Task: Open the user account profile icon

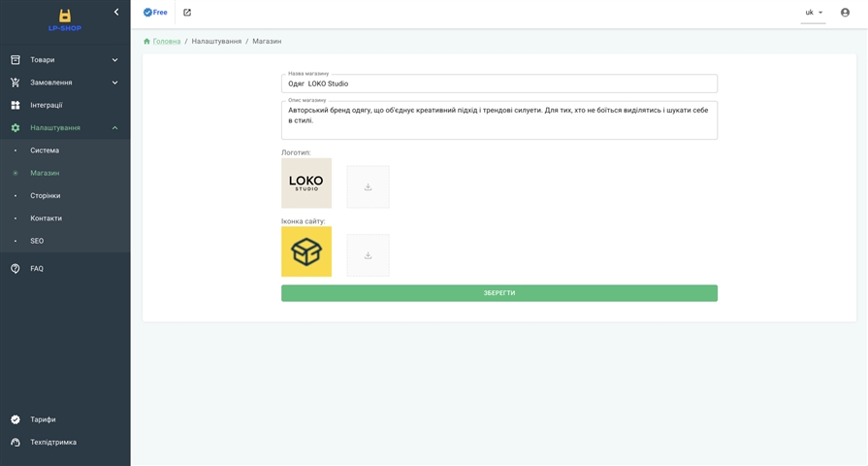Action: pyautogui.click(x=845, y=13)
